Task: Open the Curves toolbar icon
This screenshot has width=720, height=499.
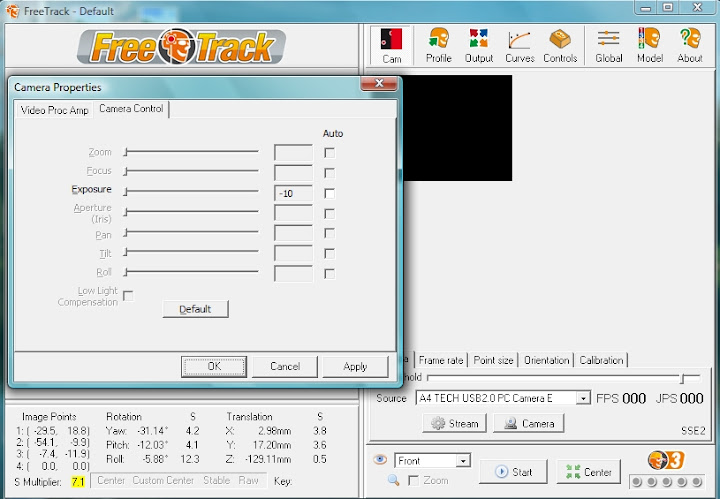Action: (519, 45)
